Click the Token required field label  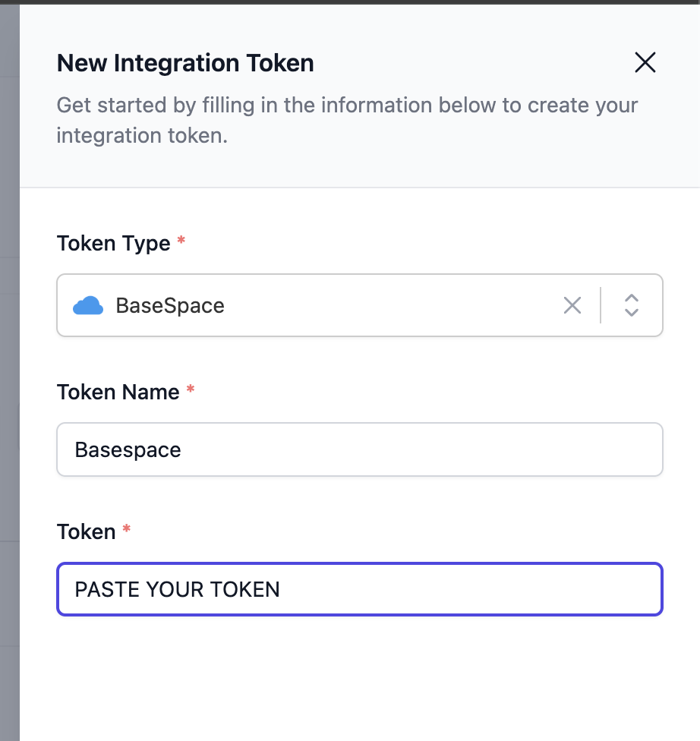85,531
